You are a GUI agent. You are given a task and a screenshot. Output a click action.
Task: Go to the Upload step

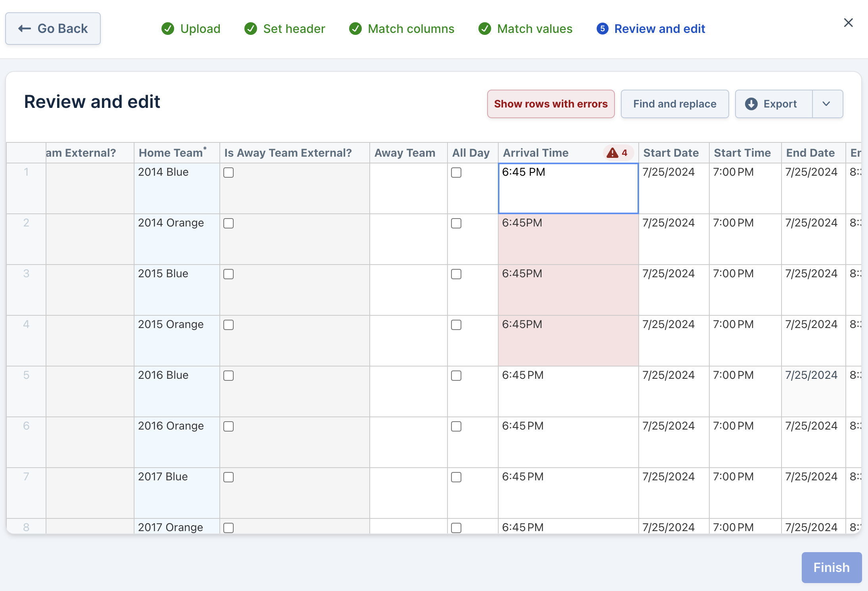click(x=191, y=29)
